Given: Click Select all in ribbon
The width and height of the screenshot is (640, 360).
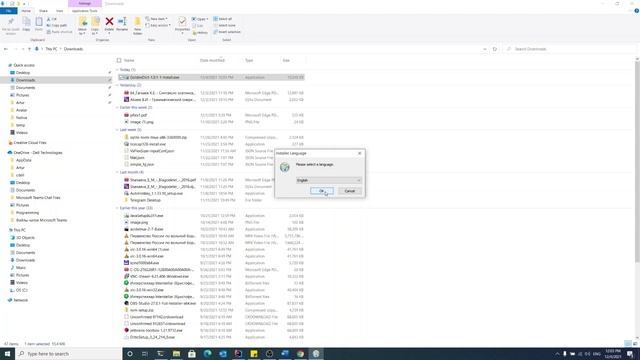Looking at the screenshot, I should tap(223, 19).
